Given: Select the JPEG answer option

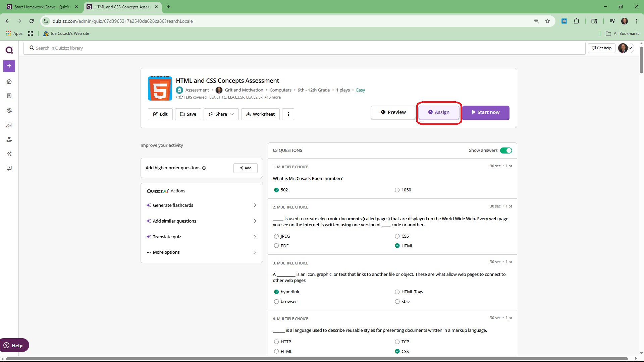Looking at the screenshot, I should [276, 236].
